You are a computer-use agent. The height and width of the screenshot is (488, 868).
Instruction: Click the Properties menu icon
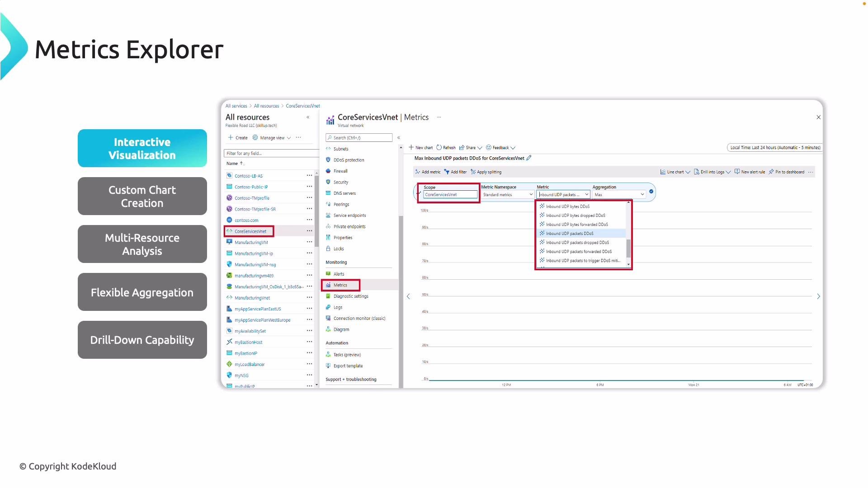[x=328, y=237]
